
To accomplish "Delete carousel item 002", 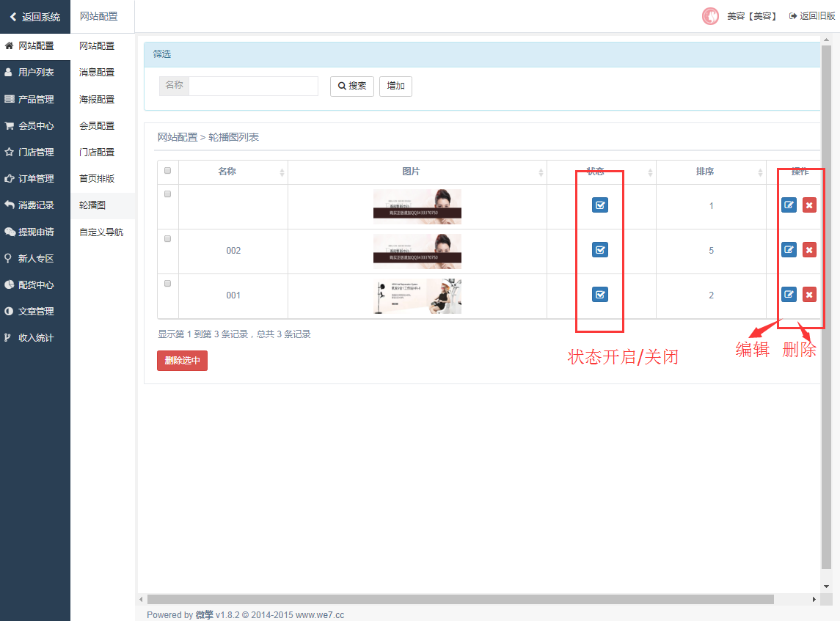I will click(x=809, y=250).
